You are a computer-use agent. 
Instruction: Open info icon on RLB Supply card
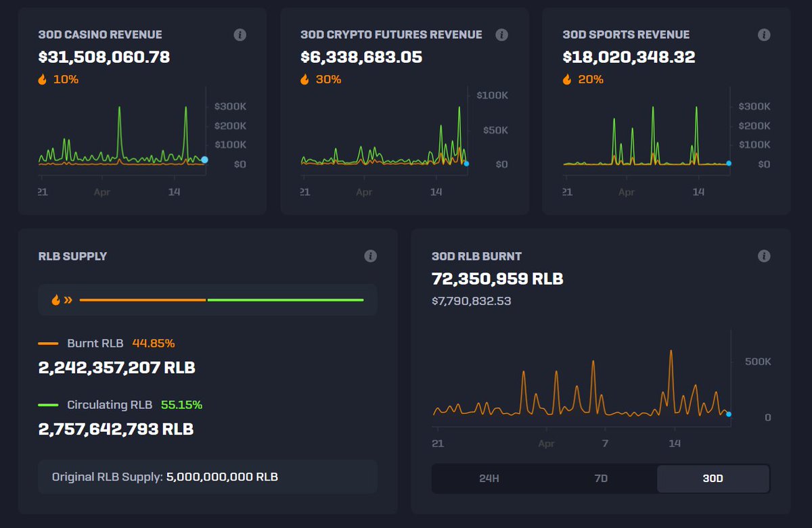coord(370,256)
